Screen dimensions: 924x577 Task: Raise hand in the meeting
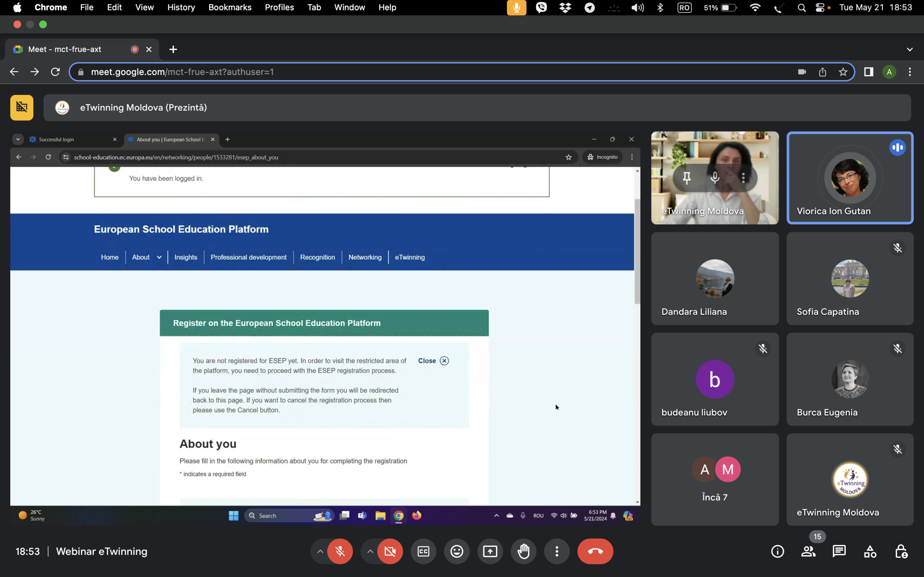(523, 551)
